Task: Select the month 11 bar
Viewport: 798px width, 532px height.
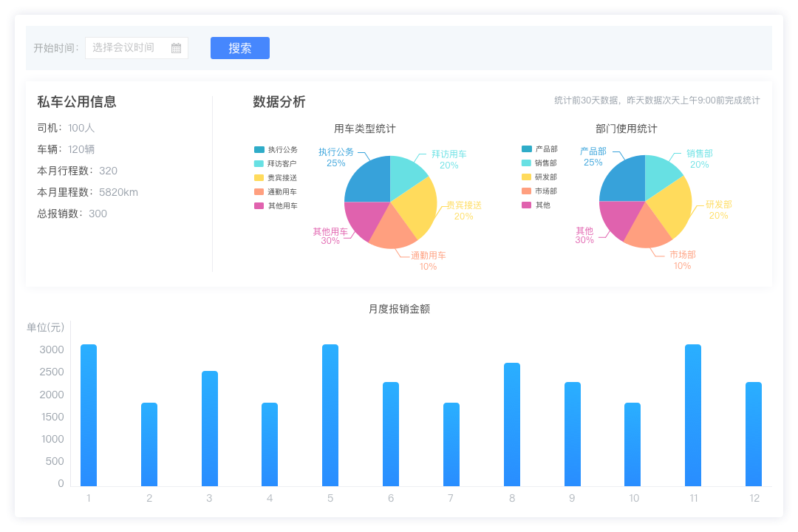Action: pos(693,415)
